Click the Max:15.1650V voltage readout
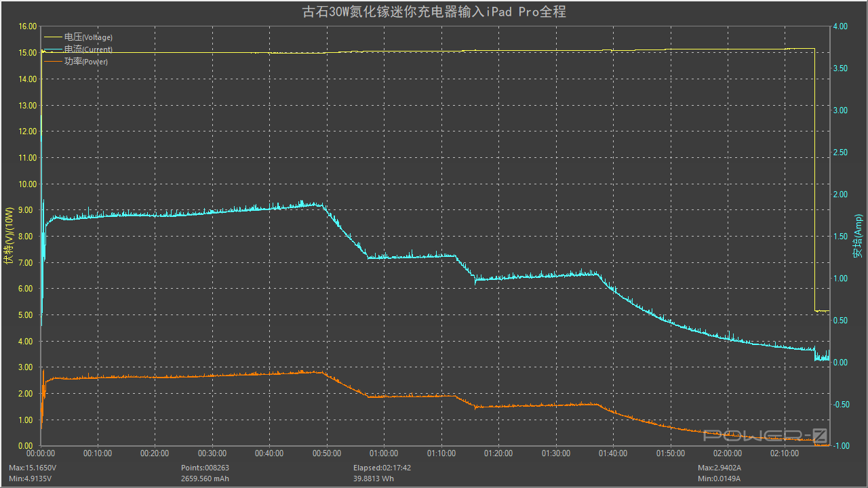Image resolution: width=868 pixels, height=488 pixels. coord(33,468)
